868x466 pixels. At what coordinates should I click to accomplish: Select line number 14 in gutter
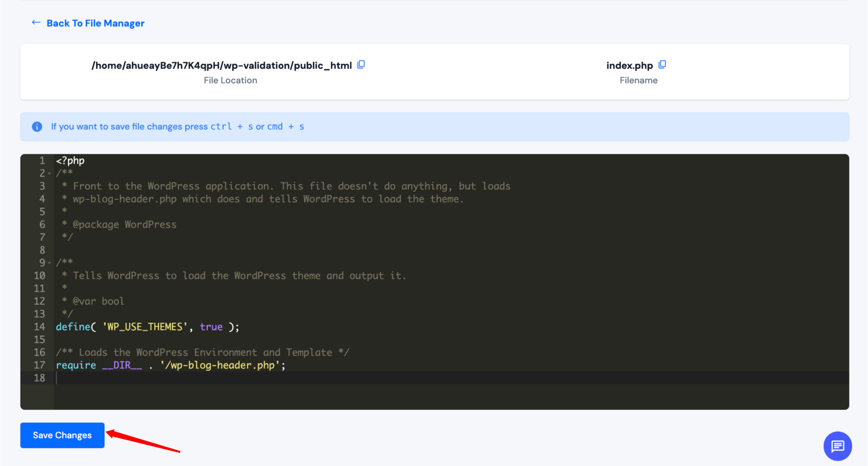39,326
